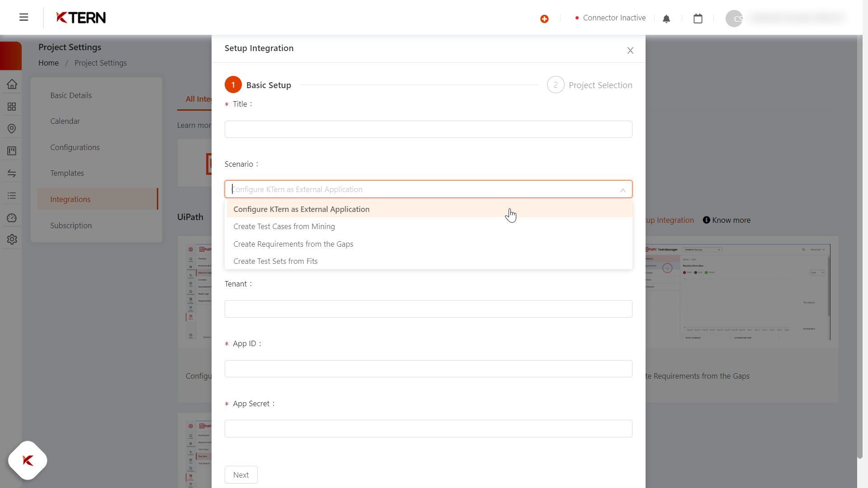The width and height of the screenshot is (868, 488).
Task: Click the Tenant input field
Action: (x=429, y=309)
